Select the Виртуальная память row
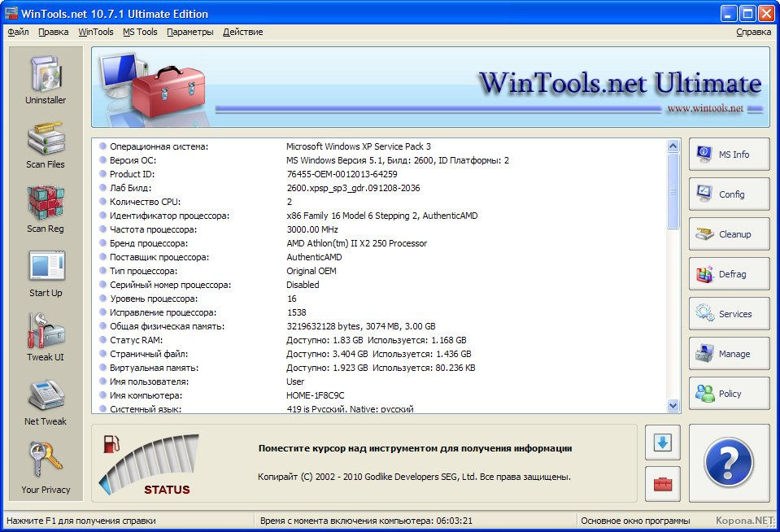Viewport: 780px width, 532px height. click(x=379, y=368)
